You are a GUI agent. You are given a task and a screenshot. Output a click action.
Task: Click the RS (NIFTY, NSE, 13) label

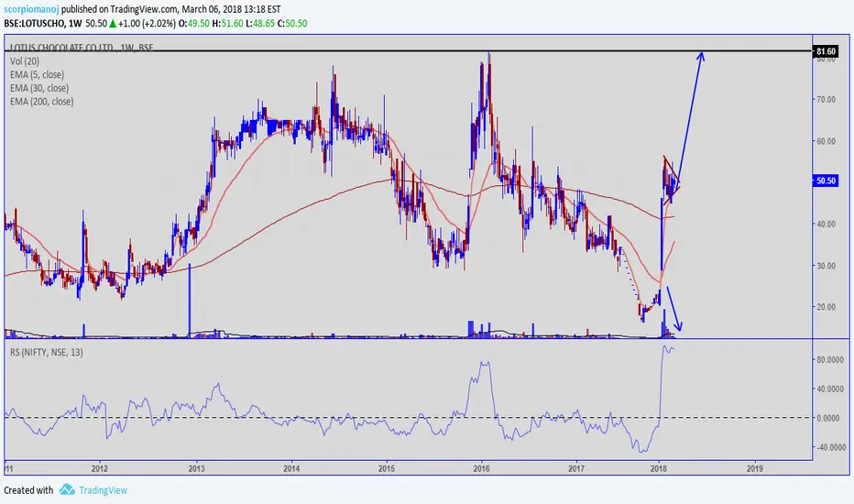coord(47,352)
